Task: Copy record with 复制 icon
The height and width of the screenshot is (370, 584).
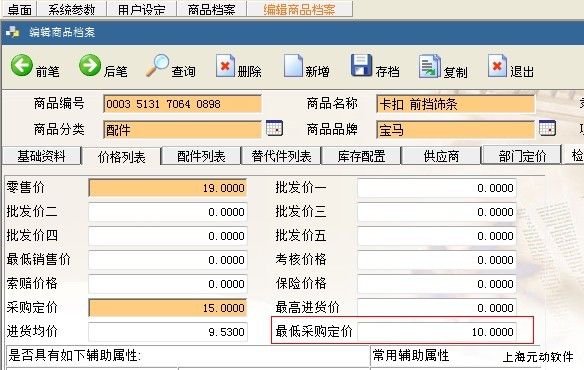Action: [x=430, y=66]
